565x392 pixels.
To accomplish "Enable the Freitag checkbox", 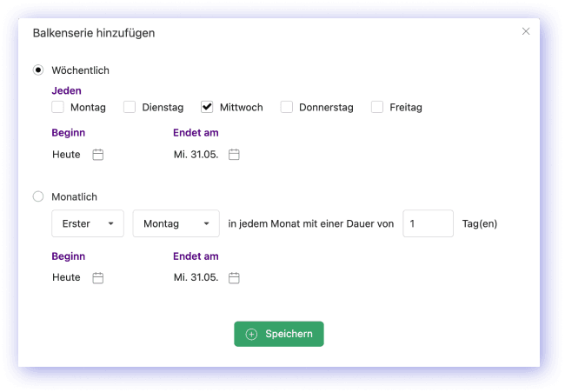I will pyautogui.click(x=377, y=107).
